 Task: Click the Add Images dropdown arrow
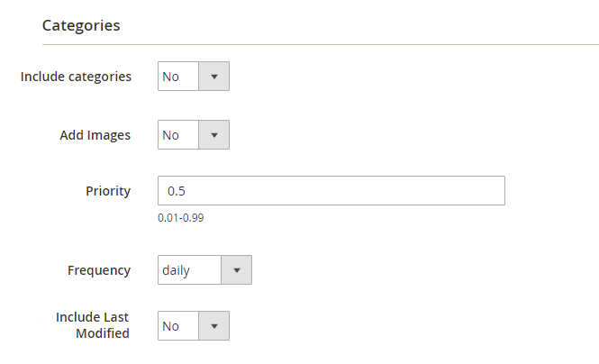214,135
